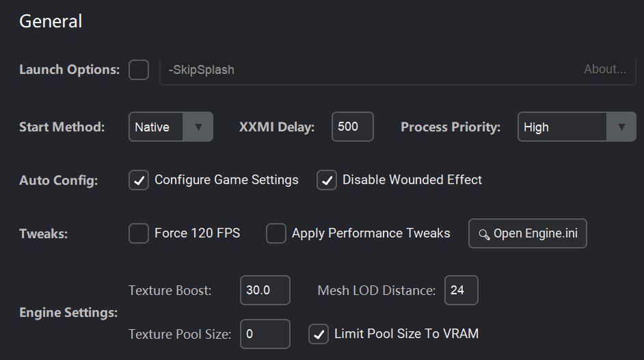Click the XXMI Delay input field
This screenshot has height=360, width=644.
coord(353,127)
